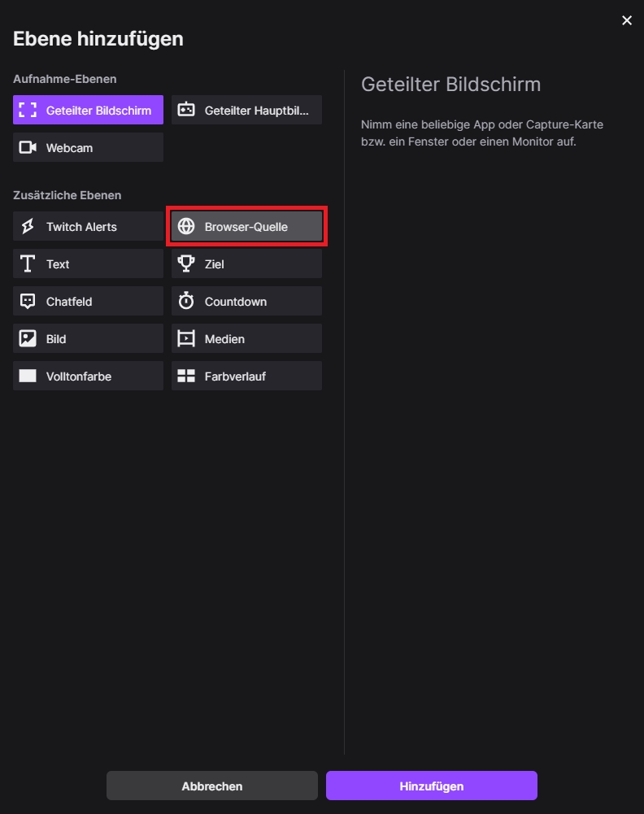Click the Bild picture icon
The height and width of the screenshot is (814, 644).
28,339
